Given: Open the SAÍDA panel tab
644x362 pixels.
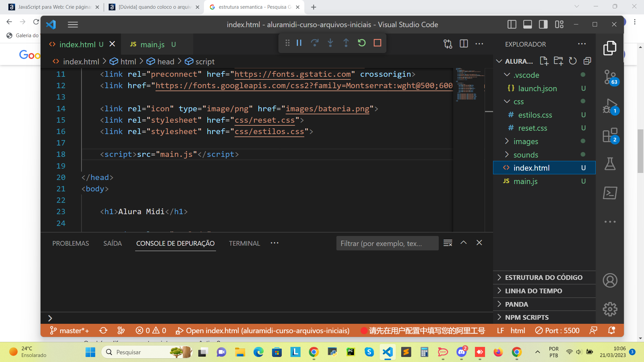Looking at the screenshot, I should (x=112, y=243).
